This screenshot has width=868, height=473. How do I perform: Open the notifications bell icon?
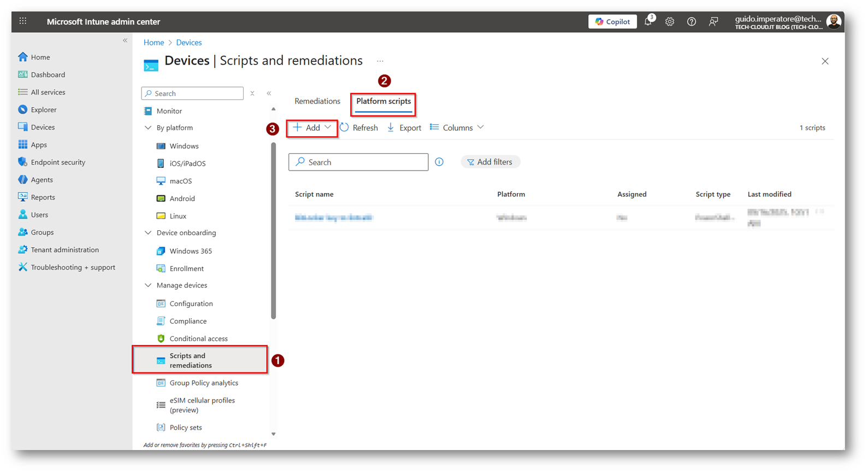point(648,22)
